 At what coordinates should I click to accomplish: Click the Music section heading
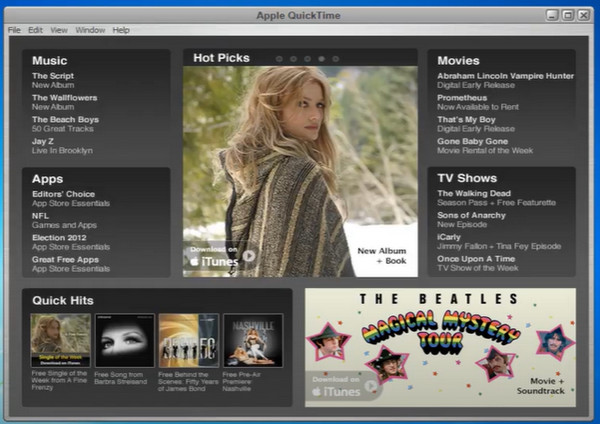50,60
